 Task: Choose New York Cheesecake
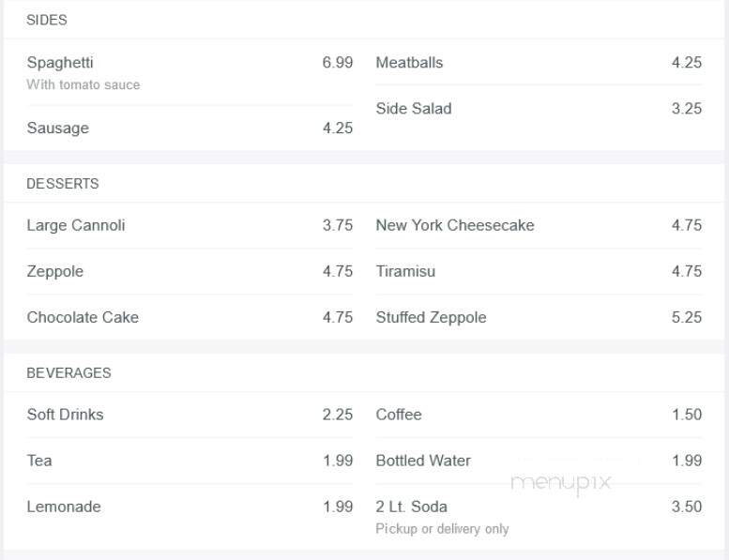539,225
